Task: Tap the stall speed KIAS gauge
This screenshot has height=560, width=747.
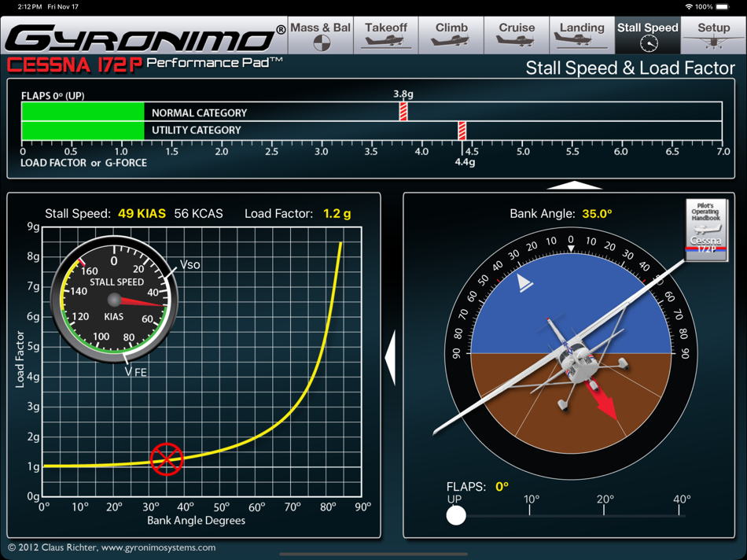Action: coord(114,300)
